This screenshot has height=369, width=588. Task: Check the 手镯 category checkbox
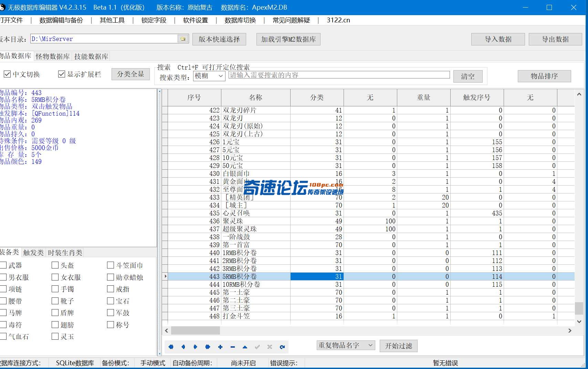pyautogui.click(x=55, y=289)
